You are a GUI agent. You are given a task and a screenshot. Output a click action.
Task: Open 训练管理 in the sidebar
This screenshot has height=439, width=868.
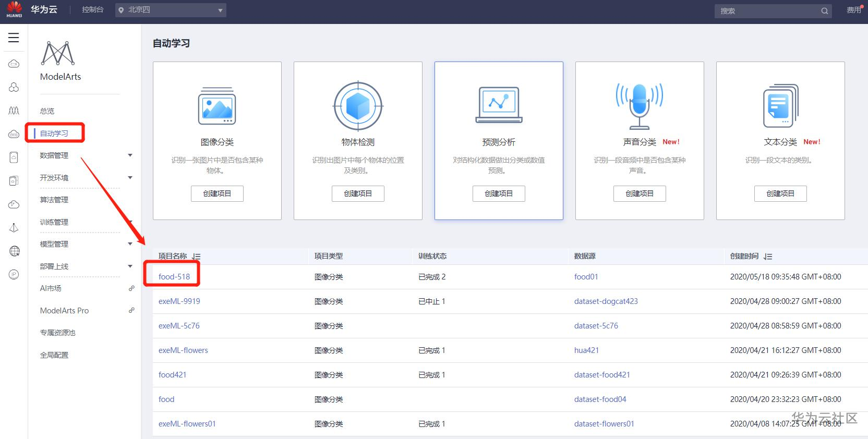(x=54, y=222)
